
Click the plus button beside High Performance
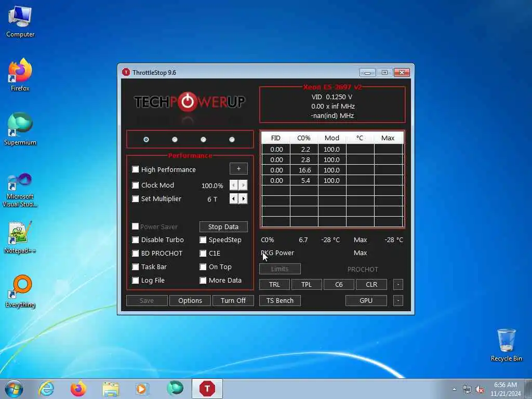point(238,169)
